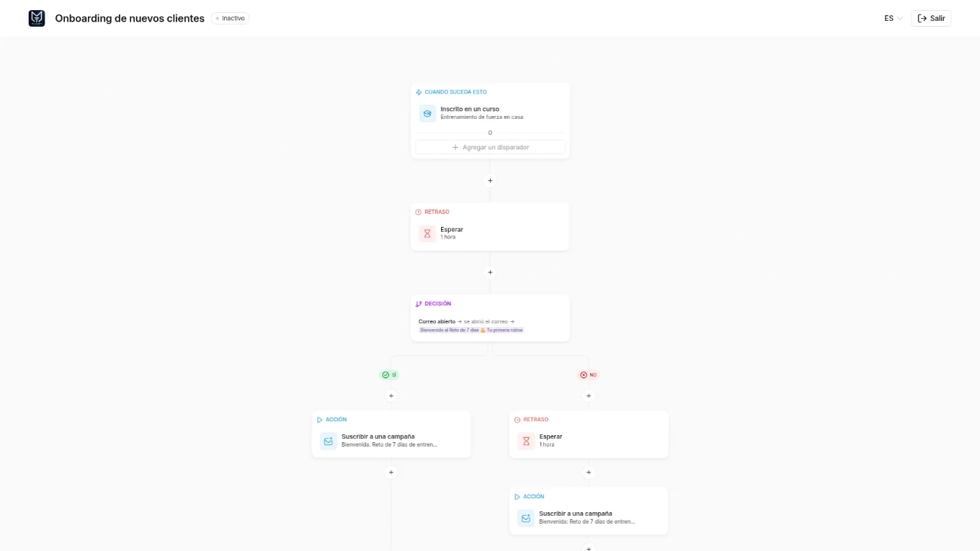Add a step between the first delay and the decision
The width and height of the screenshot is (980, 551).
pyautogui.click(x=490, y=272)
